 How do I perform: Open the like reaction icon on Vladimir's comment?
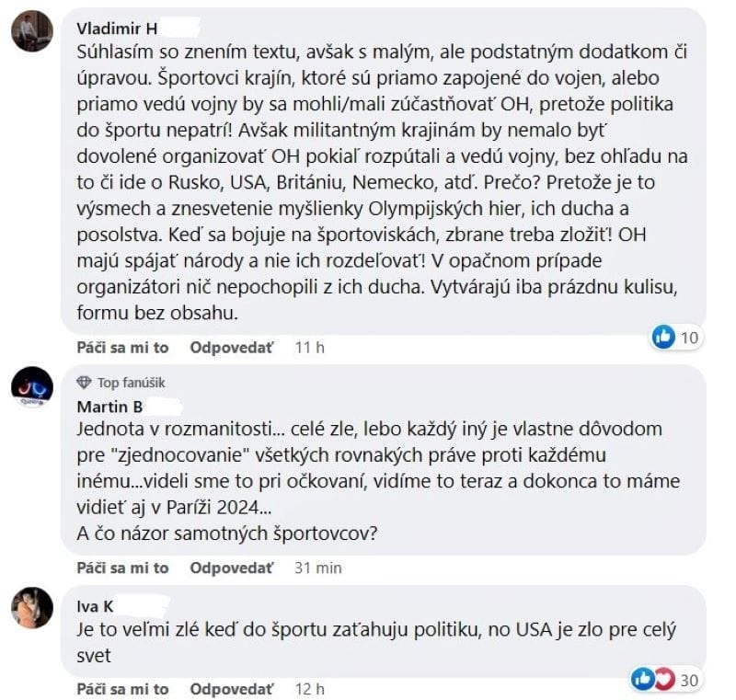pyautogui.click(x=663, y=338)
